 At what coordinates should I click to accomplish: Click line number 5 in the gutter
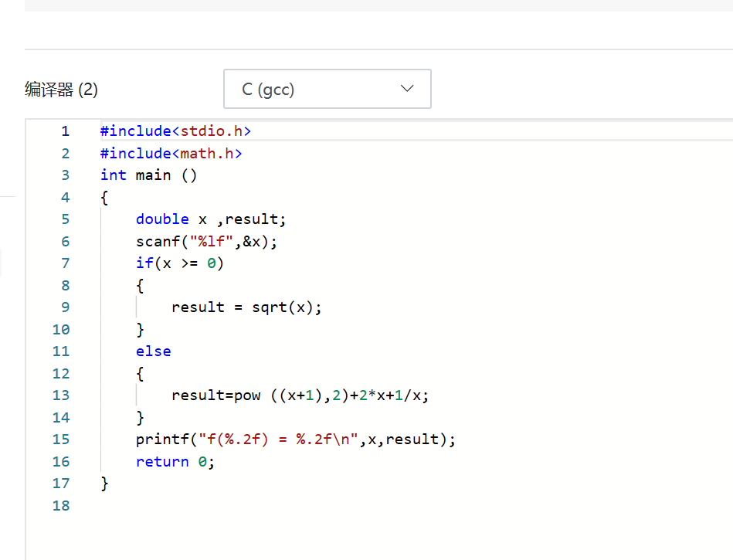click(65, 219)
